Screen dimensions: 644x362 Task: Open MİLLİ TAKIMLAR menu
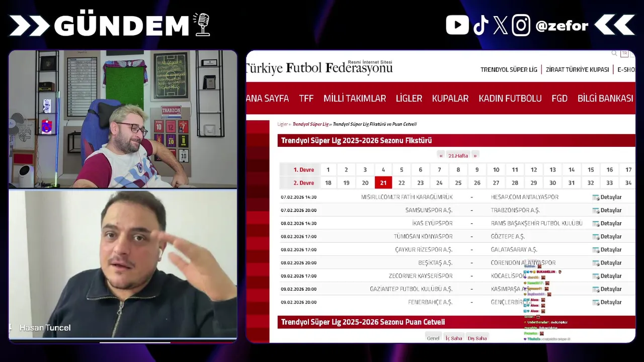(x=355, y=99)
